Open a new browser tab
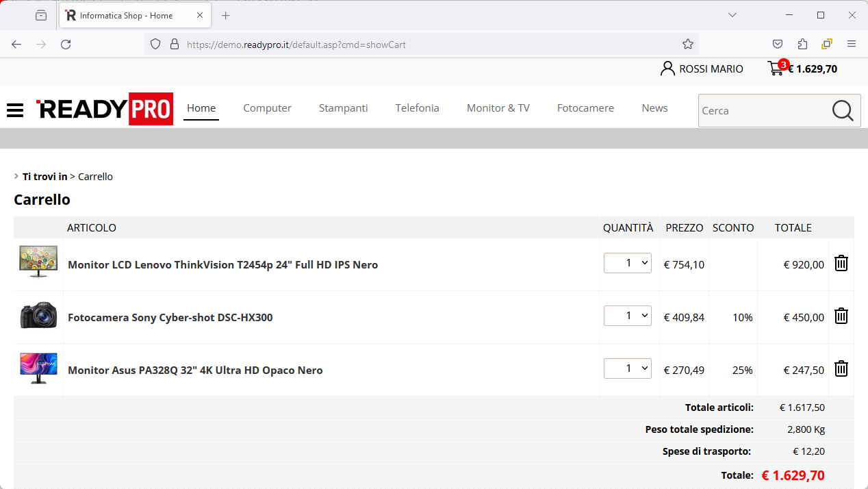The height and width of the screenshot is (489, 868). tap(226, 15)
